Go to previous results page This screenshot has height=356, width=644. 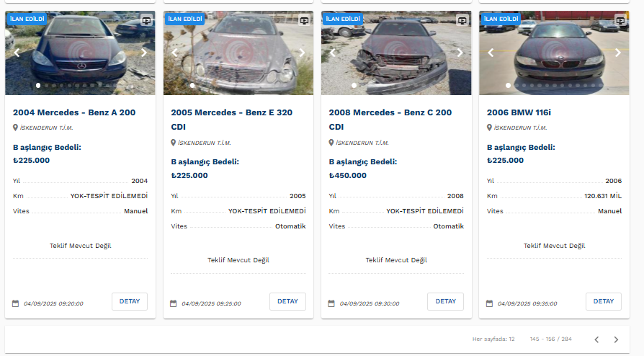(x=596, y=339)
